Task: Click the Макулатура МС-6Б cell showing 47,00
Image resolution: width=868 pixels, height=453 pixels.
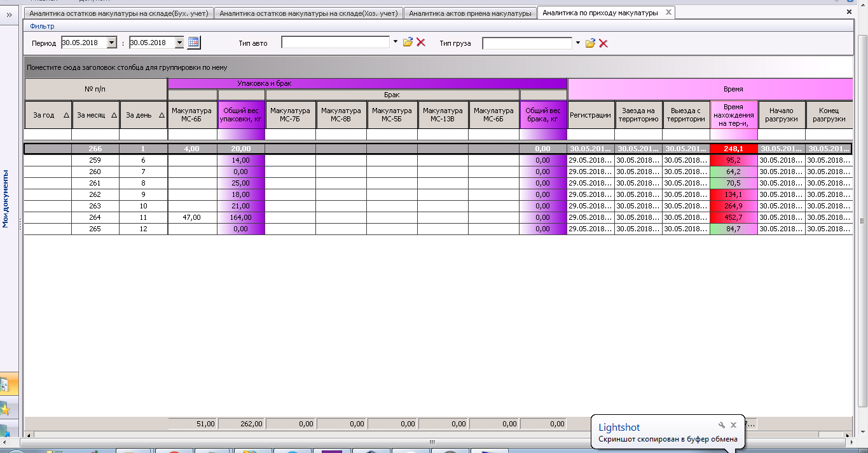Action: tap(193, 217)
